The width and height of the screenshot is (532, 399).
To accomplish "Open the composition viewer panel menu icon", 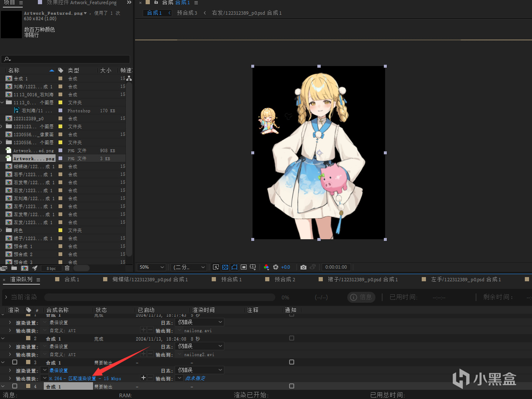I will [x=196, y=3].
